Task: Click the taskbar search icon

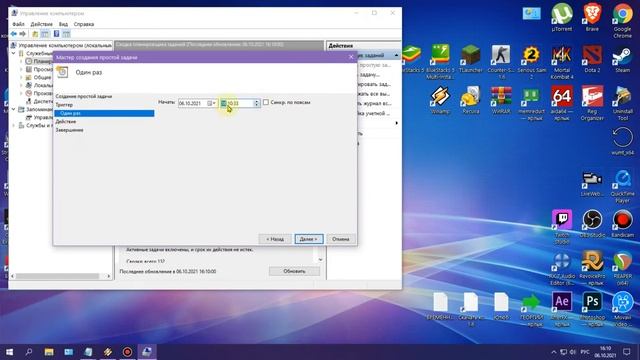Action: (x=29, y=351)
